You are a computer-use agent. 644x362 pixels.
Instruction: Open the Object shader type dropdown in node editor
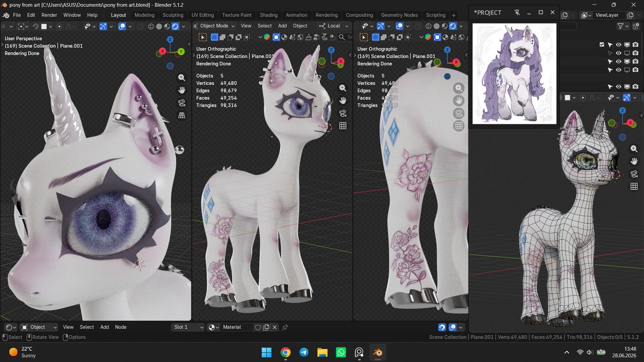coord(38,327)
